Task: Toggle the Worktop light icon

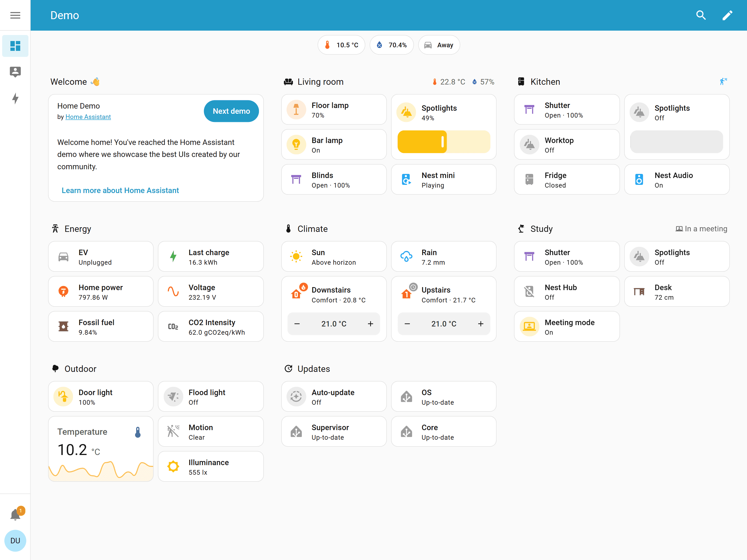Action: tap(529, 145)
